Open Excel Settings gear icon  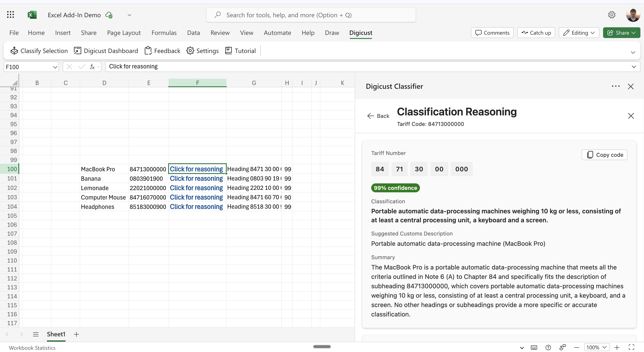(612, 15)
